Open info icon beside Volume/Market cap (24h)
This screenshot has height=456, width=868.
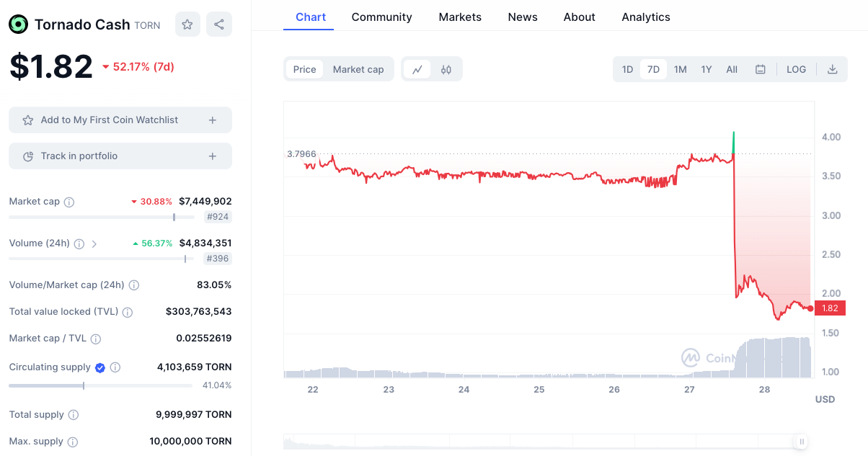click(x=134, y=285)
